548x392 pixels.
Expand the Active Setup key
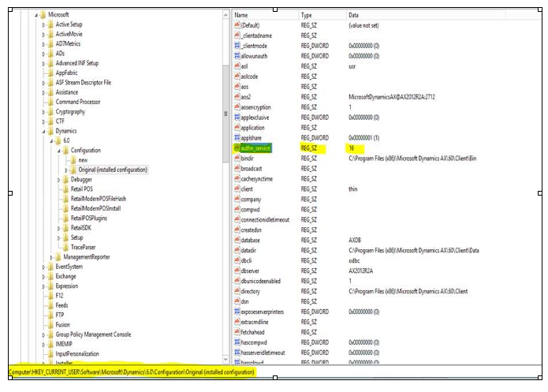pyautogui.click(x=43, y=24)
